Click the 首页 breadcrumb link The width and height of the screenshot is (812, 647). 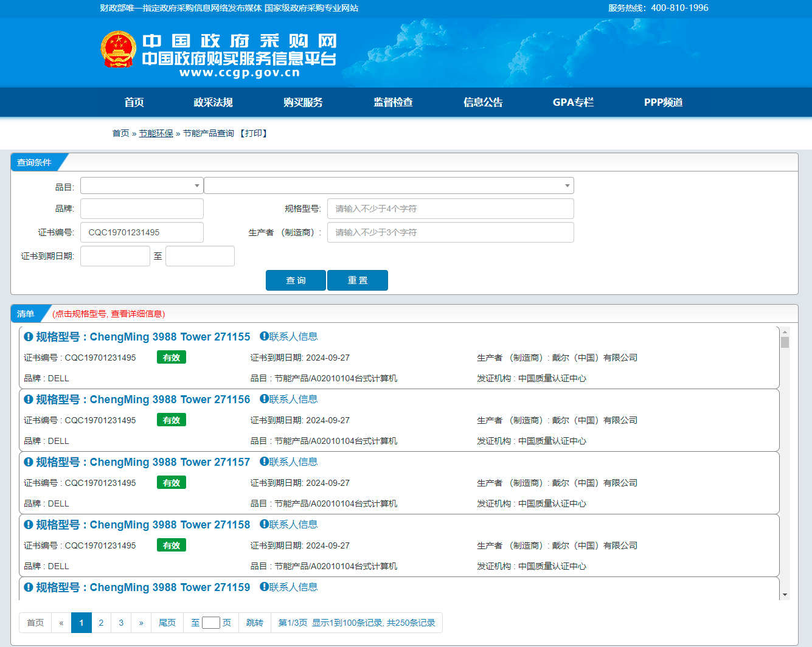coord(120,133)
